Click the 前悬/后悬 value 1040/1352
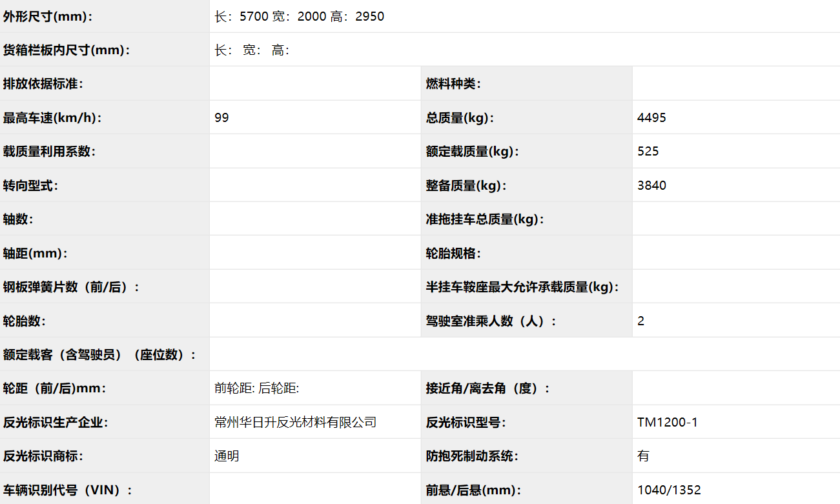The width and height of the screenshot is (840, 504). tap(669, 490)
